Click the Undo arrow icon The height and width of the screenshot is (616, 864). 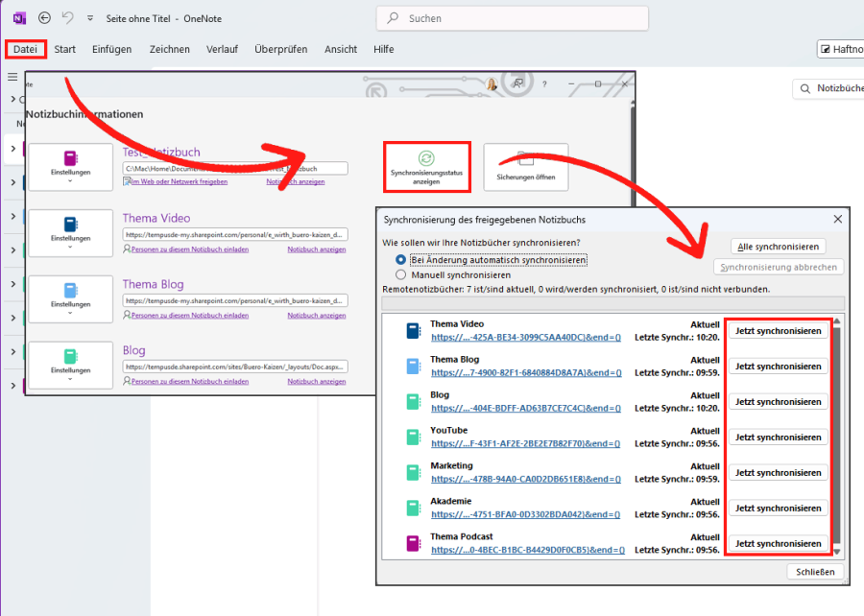tap(67, 18)
